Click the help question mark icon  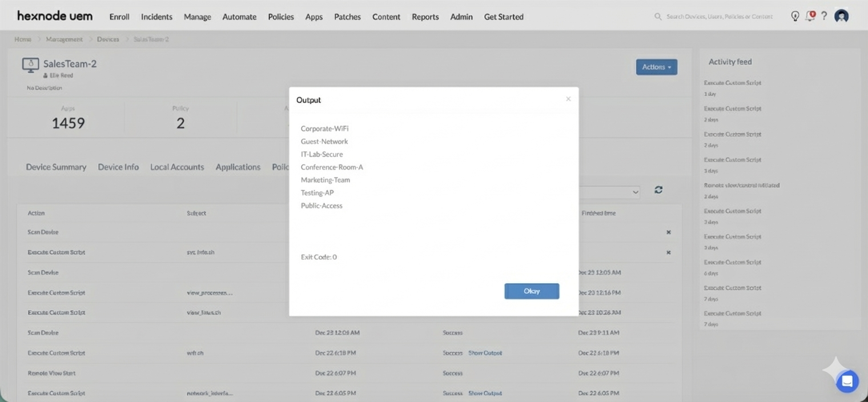[x=824, y=16]
